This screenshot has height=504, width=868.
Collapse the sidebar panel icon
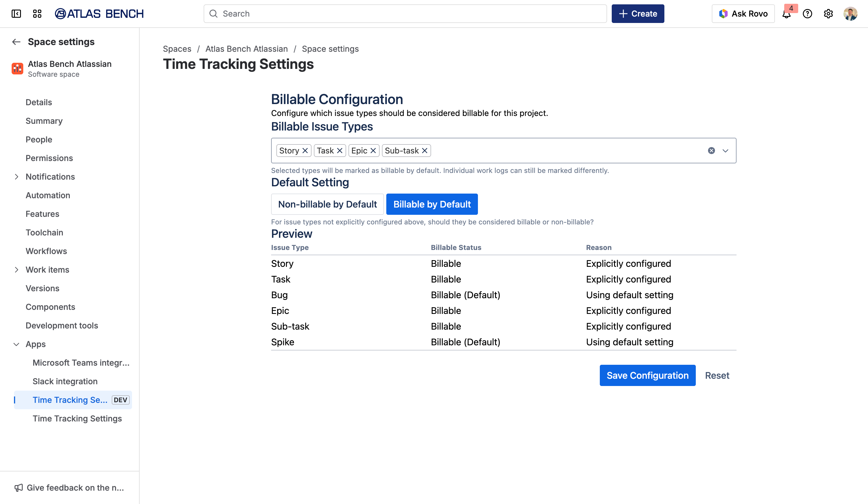pyautogui.click(x=16, y=14)
